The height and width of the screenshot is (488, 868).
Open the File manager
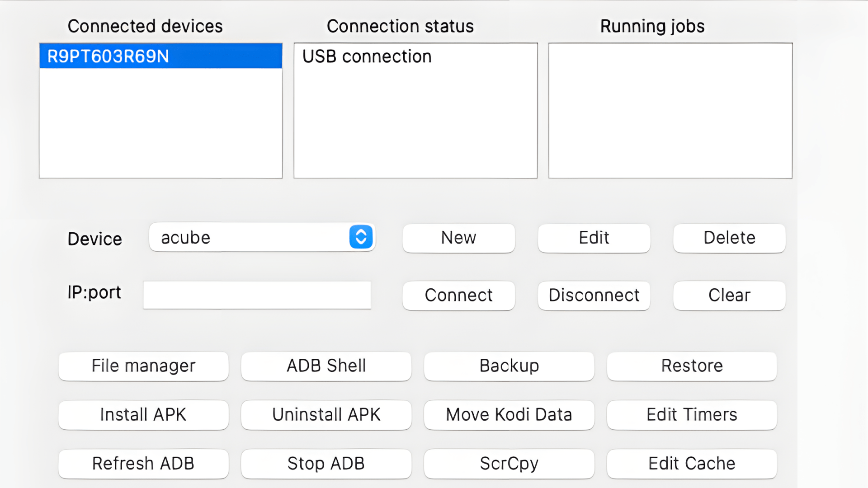(x=143, y=366)
